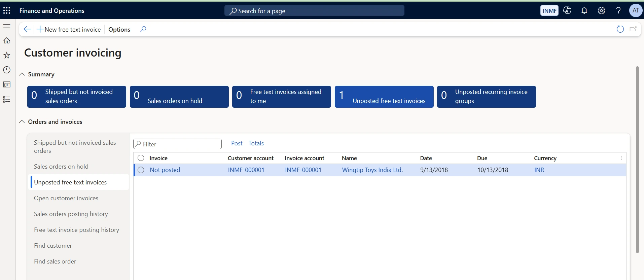Click the INMF company selector
Image resolution: width=644 pixels, height=280 pixels.
(549, 10)
